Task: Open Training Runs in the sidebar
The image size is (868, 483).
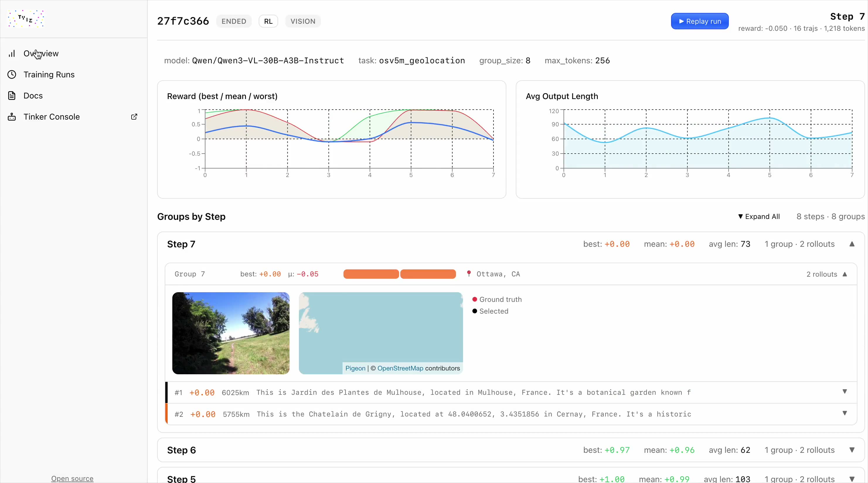Action: pyautogui.click(x=49, y=74)
